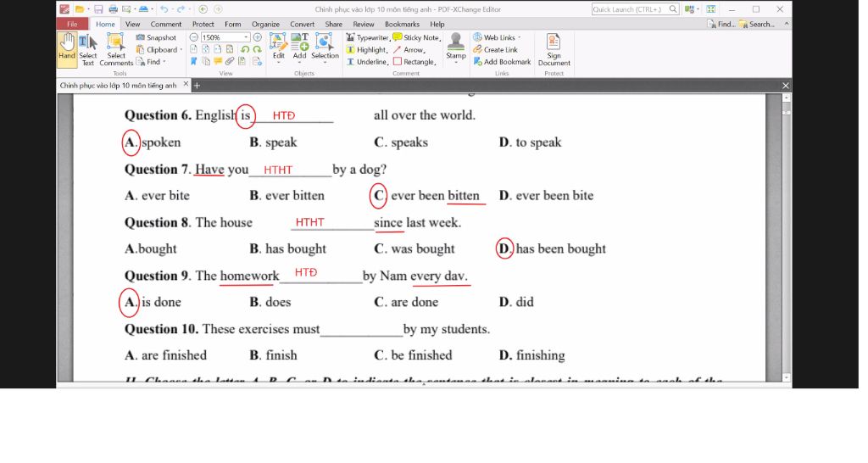
Task: Click Sign Document
Action: click(554, 50)
